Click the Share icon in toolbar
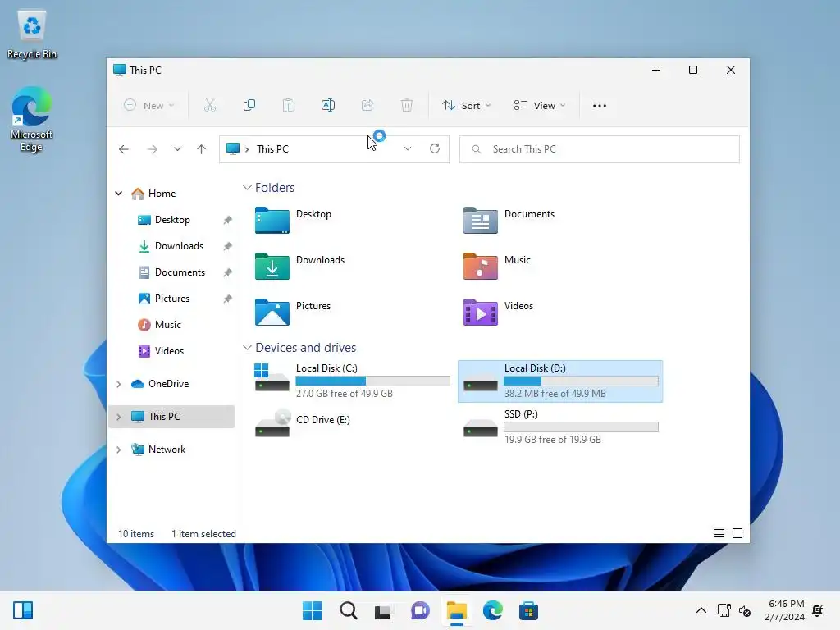 pyautogui.click(x=367, y=106)
